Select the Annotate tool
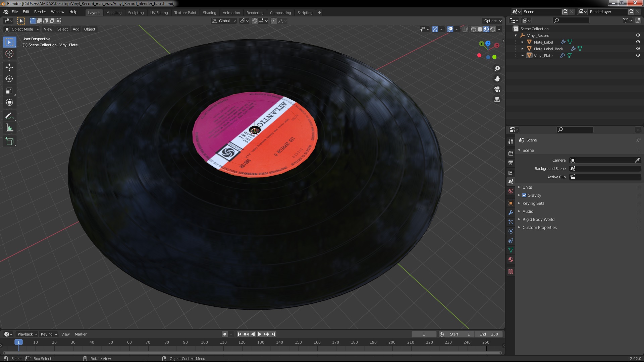Viewport: 644px width, 362px height. coord(9,116)
